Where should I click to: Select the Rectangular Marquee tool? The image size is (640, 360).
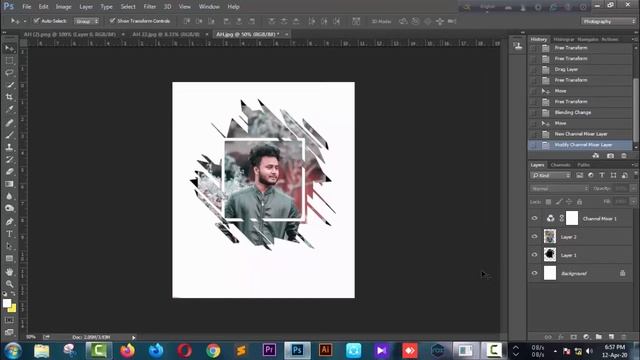tap(9, 61)
